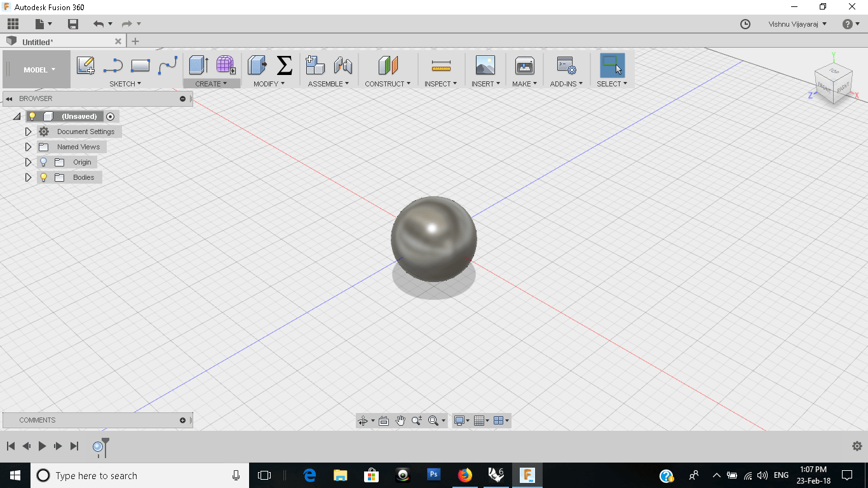Select the sphere feature in timeline

(x=98, y=447)
